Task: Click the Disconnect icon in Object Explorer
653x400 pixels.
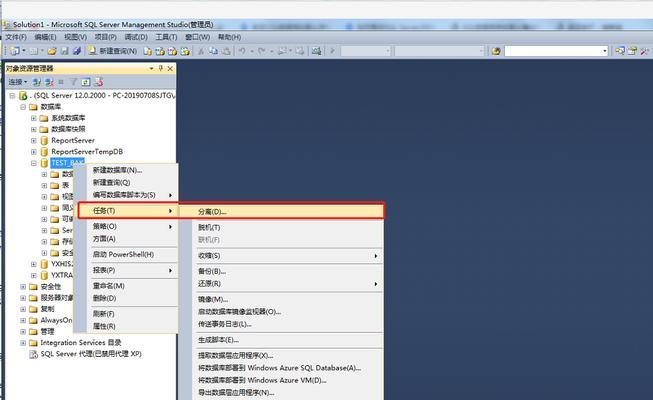Action: (x=49, y=82)
